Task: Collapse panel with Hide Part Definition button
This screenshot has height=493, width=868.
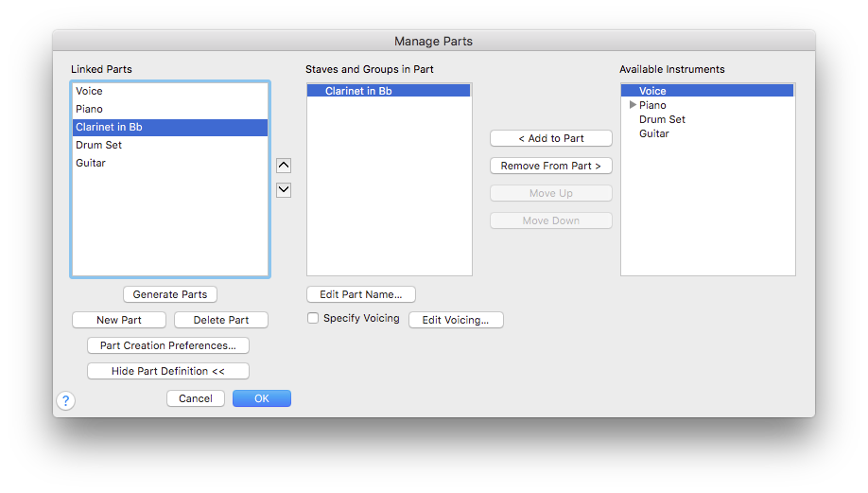Action: click(167, 371)
